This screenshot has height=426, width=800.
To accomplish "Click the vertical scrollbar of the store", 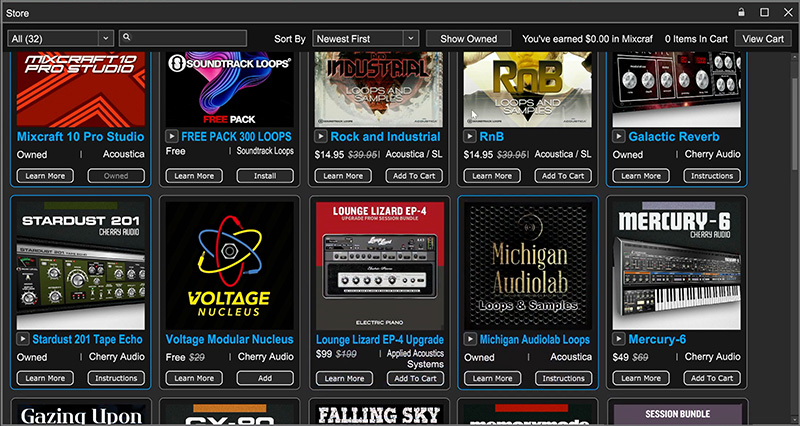I will point(793,120).
